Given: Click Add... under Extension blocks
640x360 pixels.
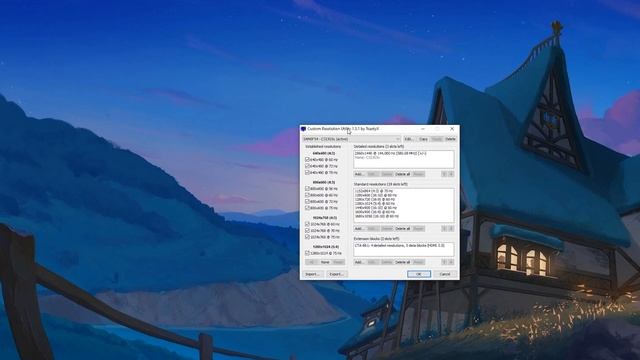Looking at the screenshot, I should pyautogui.click(x=359, y=262).
